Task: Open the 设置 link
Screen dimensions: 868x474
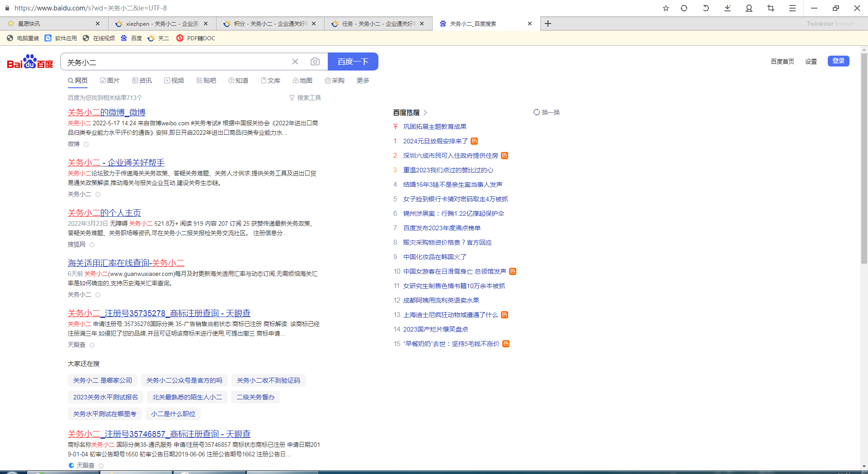Action: coord(811,62)
